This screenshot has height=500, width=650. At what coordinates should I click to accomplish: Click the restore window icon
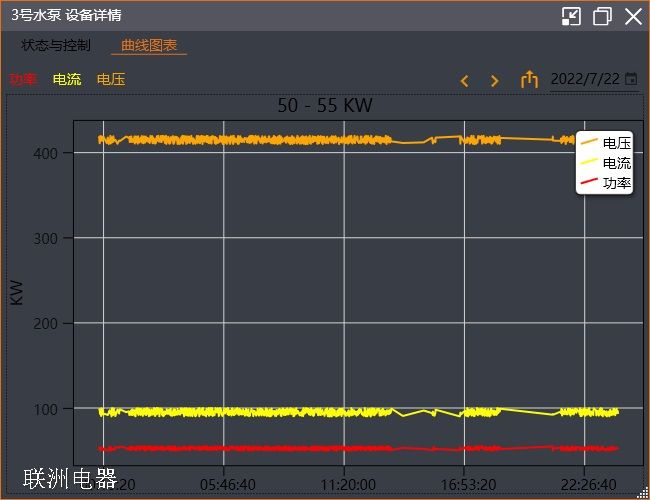(x=602, y=16)
